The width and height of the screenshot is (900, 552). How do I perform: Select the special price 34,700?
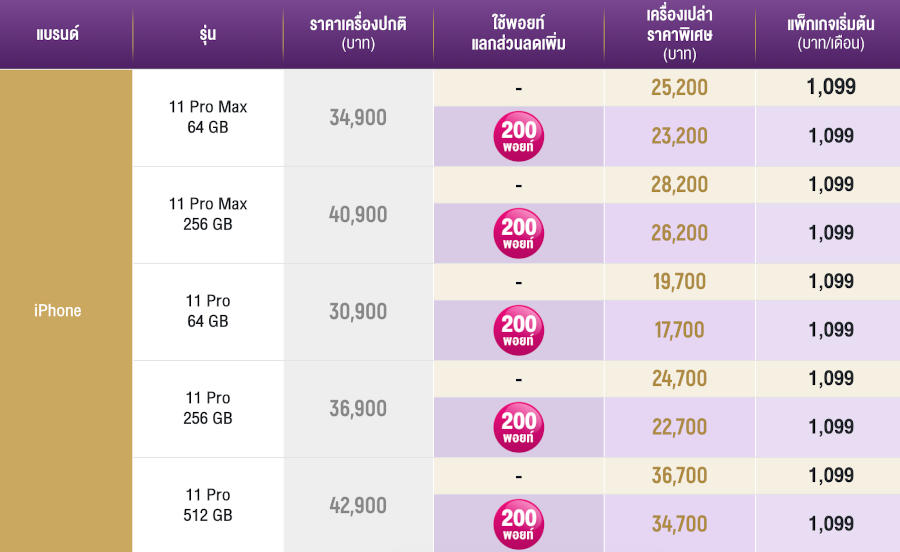pyautogui.click(x=679, y=524)
